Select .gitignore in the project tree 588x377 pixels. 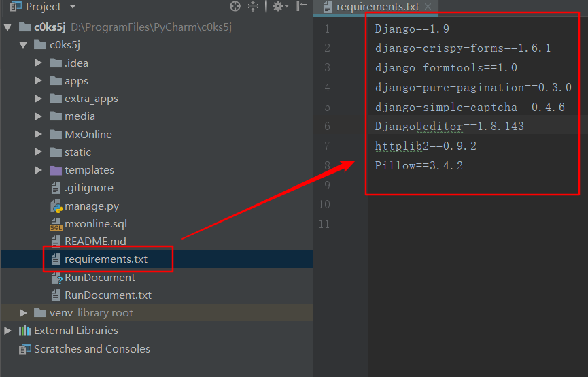point(89,188)
